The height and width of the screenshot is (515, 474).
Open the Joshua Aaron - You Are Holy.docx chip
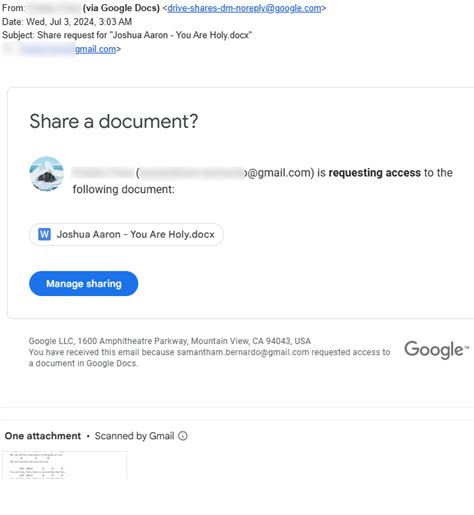126,234
